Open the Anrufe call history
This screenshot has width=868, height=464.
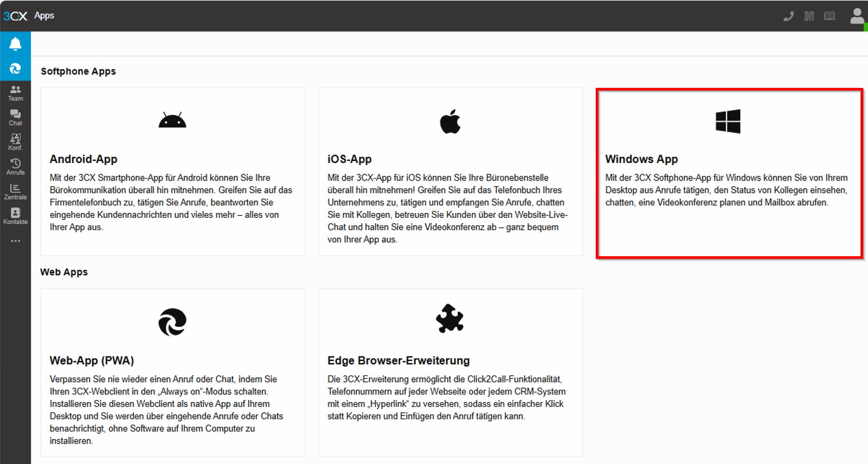(15, 167)
